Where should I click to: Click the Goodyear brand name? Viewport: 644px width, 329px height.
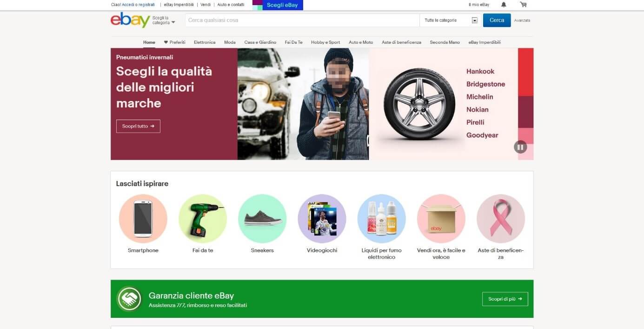[482, 135]
